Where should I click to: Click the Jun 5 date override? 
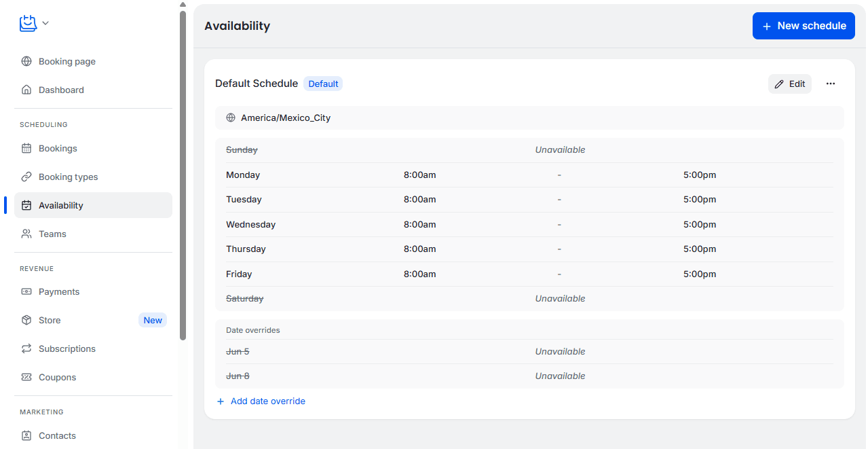pos(238,351)
